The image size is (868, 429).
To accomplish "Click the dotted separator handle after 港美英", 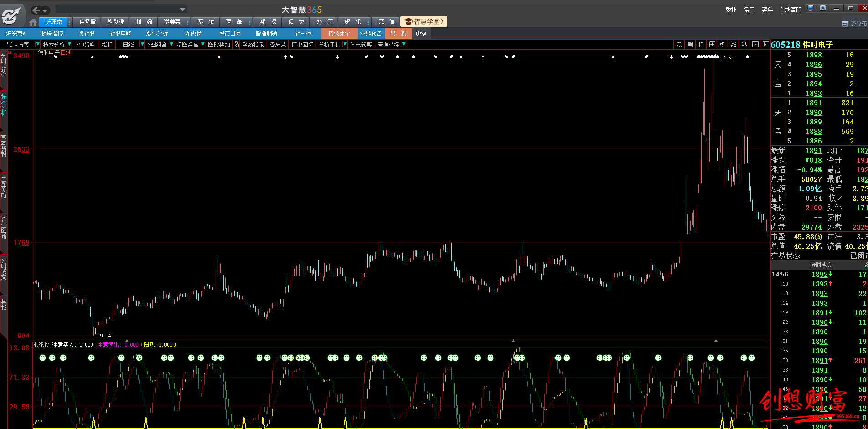I will click(x=188, y=22).
